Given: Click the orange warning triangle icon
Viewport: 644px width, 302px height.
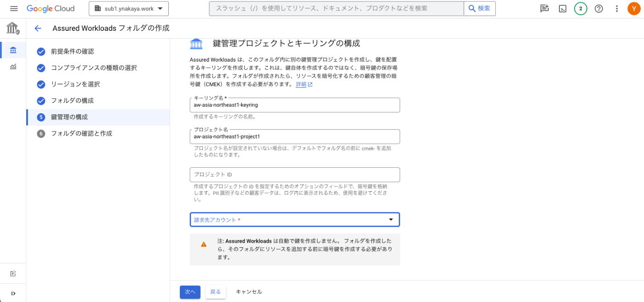Looking at the screenshot, I should click(204, 245).
